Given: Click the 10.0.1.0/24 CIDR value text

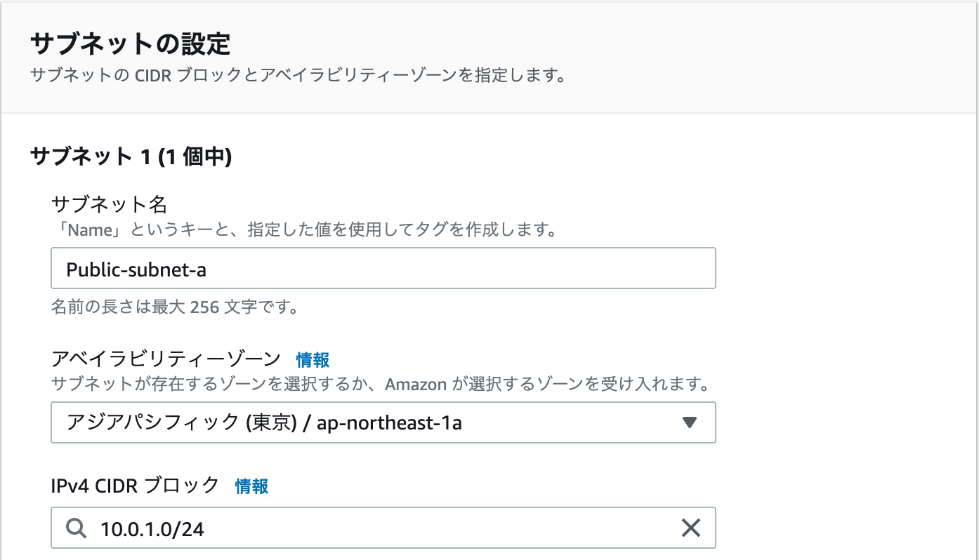Looking at the screenshot, I should tap(152, 528).
